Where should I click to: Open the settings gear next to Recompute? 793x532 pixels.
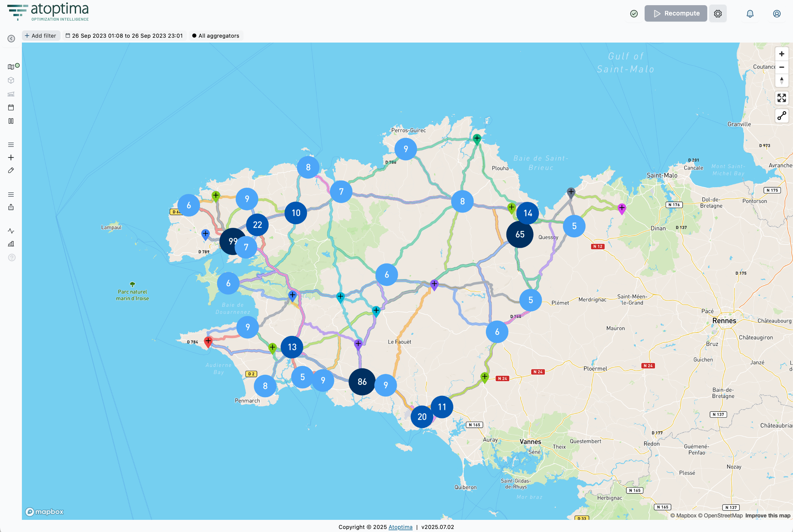click(x=718, y=14)
